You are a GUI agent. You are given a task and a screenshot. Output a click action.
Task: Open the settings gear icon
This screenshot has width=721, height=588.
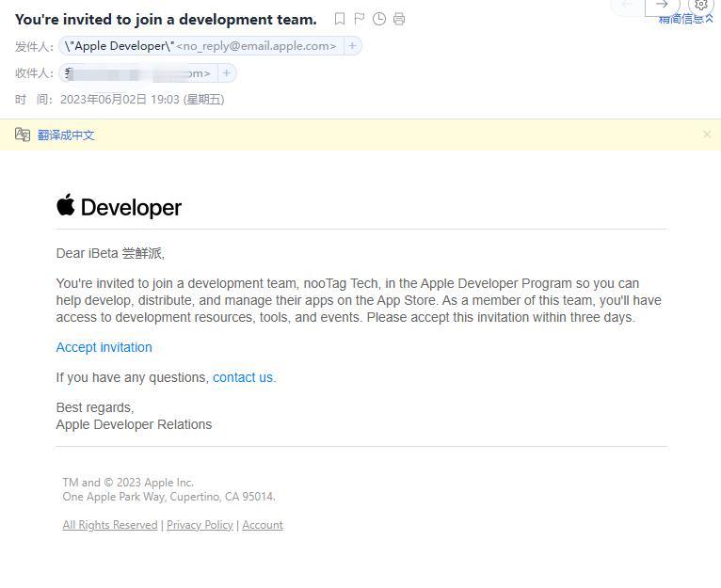(x=701, y=5)
